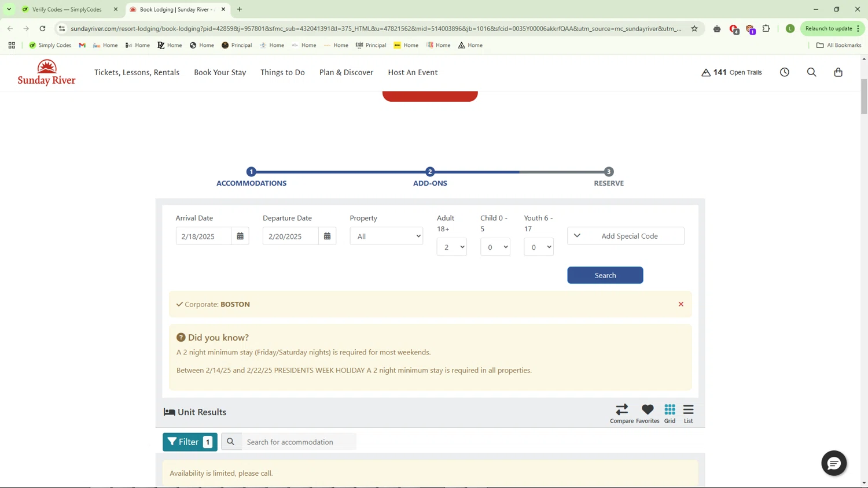Go to the Add-Ons step
The image size is (868, 488).
[430, 177]
